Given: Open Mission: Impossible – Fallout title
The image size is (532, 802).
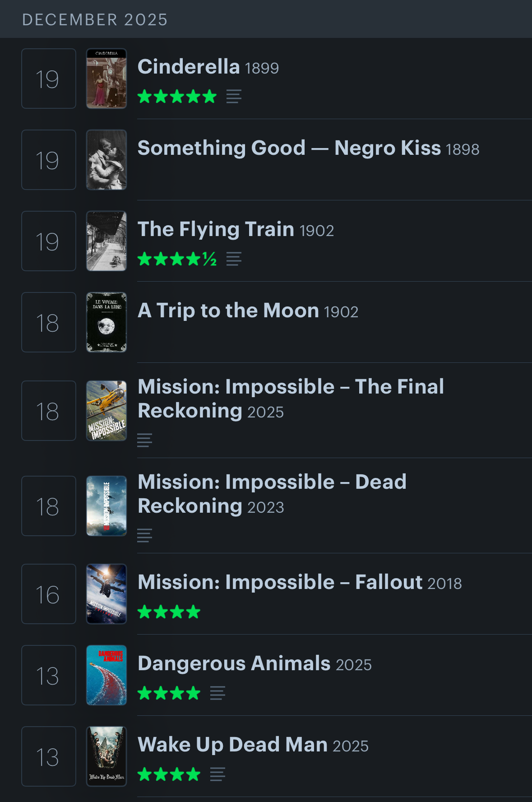Looking at the screenshot, I should [280, 582].
